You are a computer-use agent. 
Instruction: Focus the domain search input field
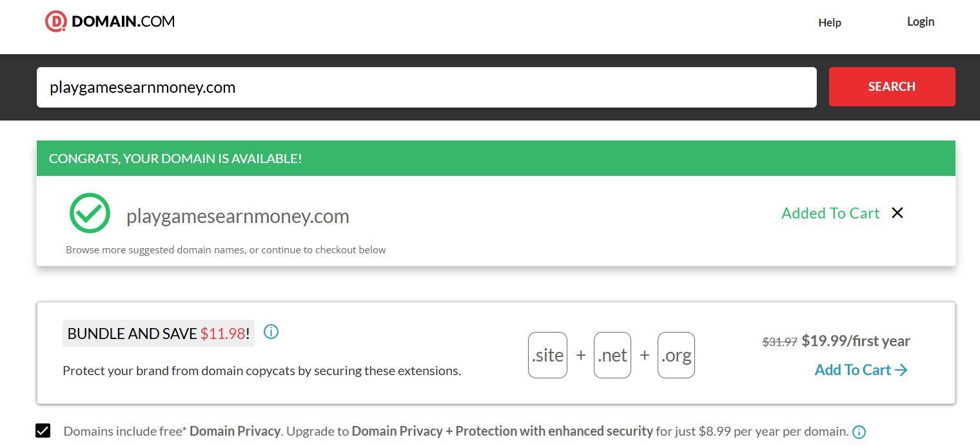click(427, 87)
